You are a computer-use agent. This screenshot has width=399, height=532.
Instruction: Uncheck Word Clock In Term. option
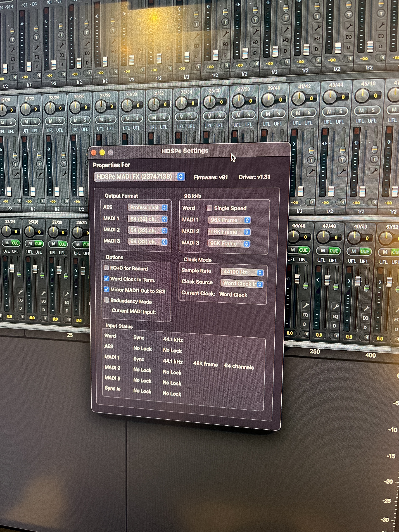(x=106, y=279)
